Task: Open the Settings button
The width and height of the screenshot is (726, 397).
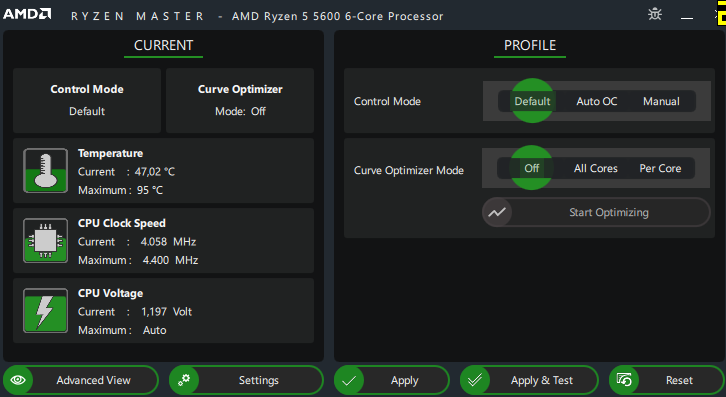Action: click(246, 380)
